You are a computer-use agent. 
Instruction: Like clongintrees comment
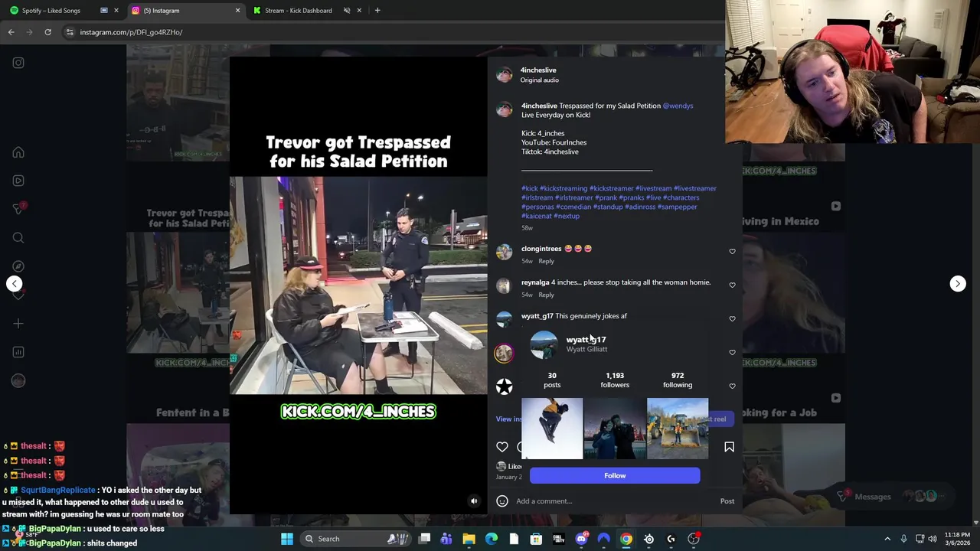click(732, 252)
